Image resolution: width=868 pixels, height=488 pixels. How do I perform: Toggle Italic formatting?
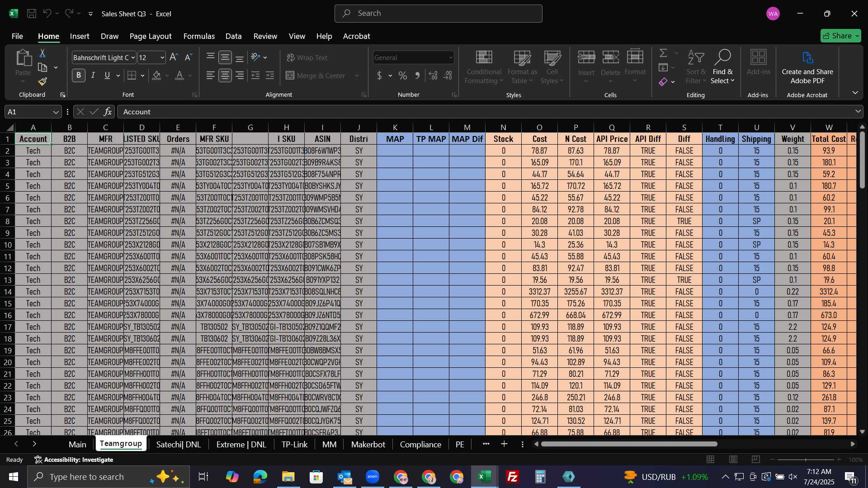coord(93,75)
